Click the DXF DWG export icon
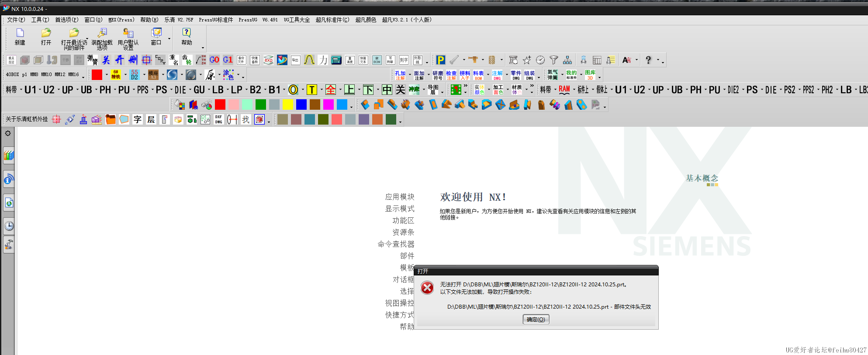Screen dimensions: 868x355 218,119
